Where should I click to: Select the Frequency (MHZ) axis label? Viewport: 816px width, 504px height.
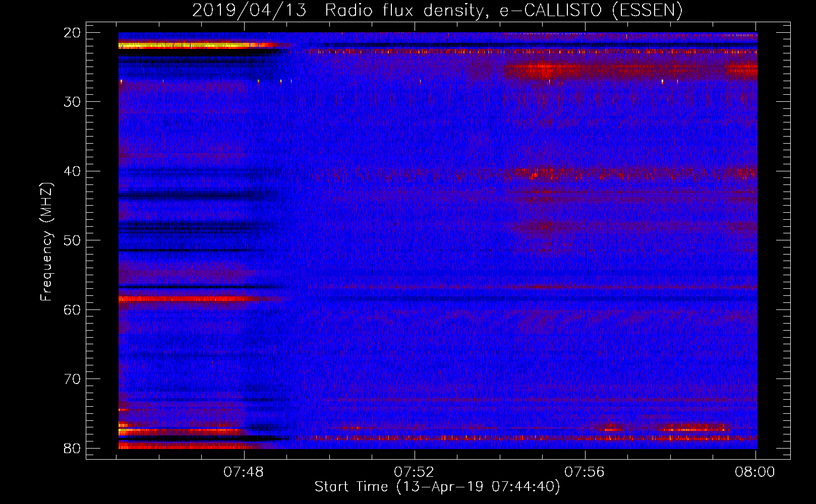(46, 241)
